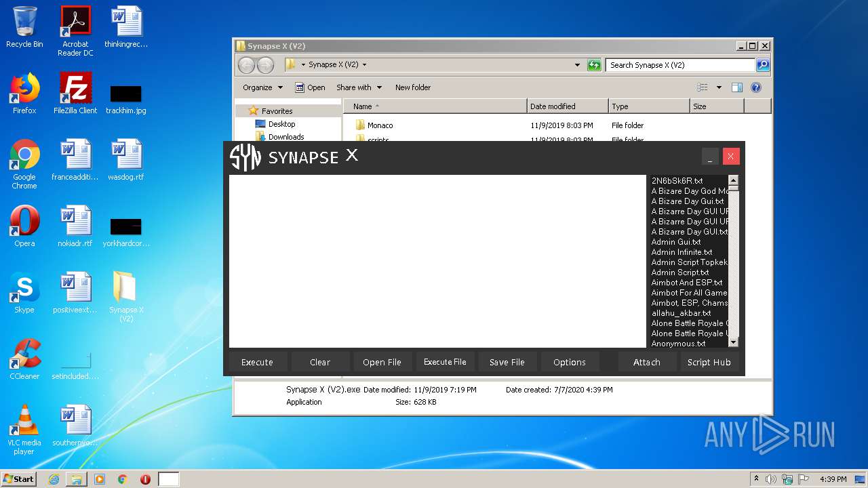Open the Organize dropdown menu
This screenshot has width=868, height=488.
click(x=262, y=87)
